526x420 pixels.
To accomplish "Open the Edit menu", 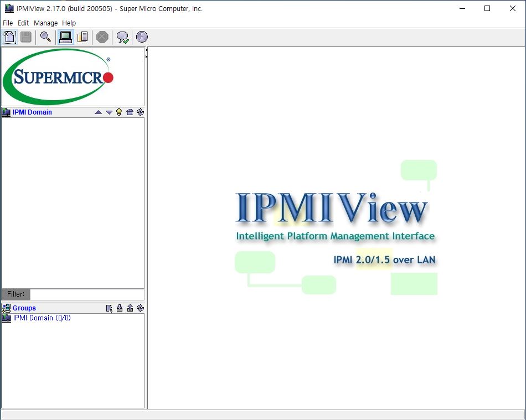I will pos(23,23).
